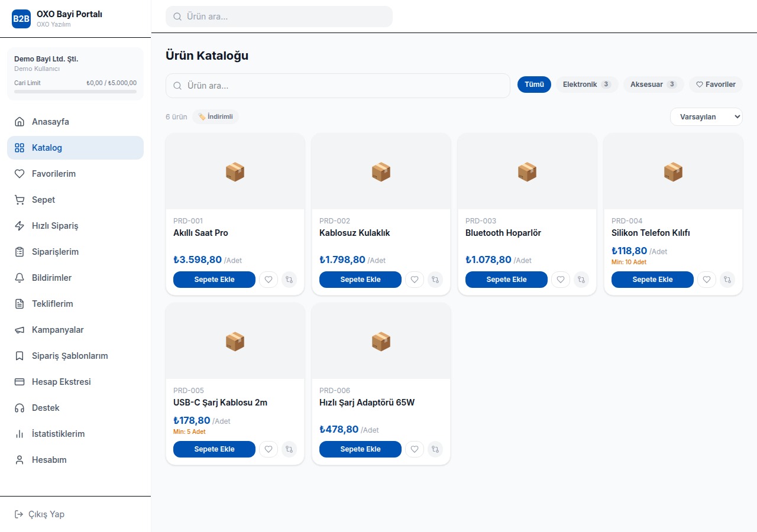Filter by Favoriler chip

click(x=716, y=85)
